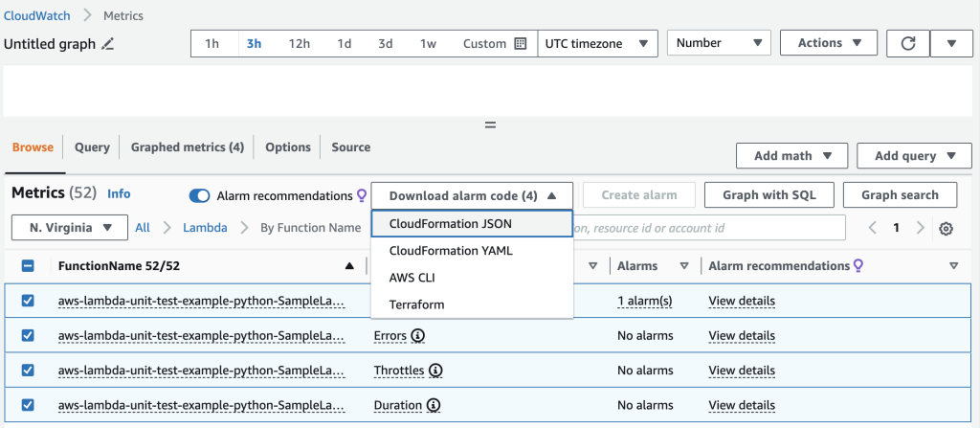Image resolution: width=980 pixels, height=428 pixels.
Task: Open the Actions dropdown menu
Action: (x=830, y=43)
